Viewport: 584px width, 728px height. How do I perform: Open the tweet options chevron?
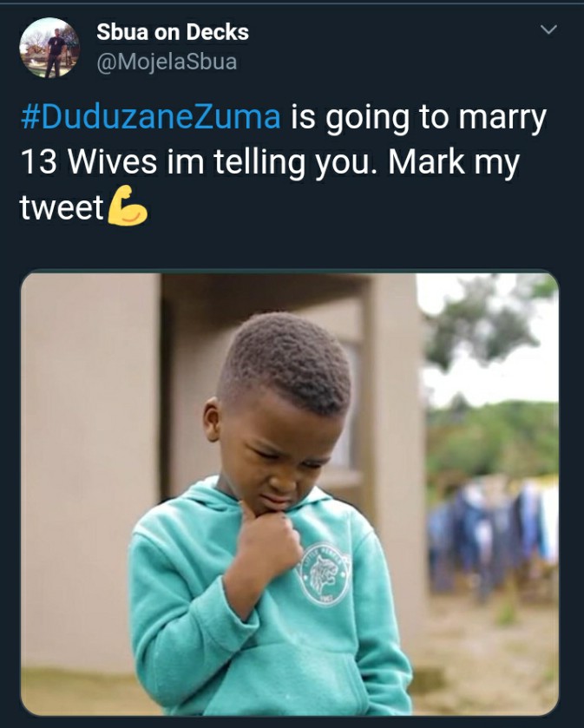(548, 30)
